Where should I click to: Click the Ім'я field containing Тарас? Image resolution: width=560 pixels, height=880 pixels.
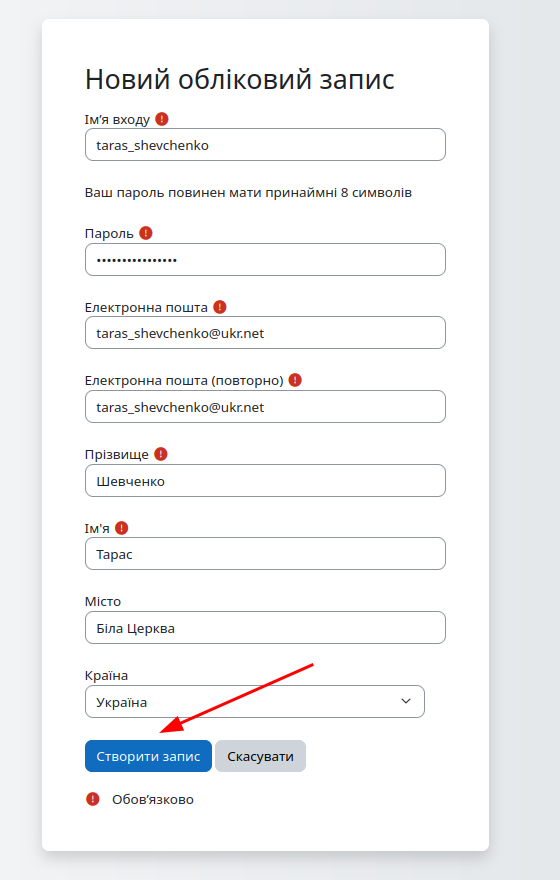click(x=265, y=554)
